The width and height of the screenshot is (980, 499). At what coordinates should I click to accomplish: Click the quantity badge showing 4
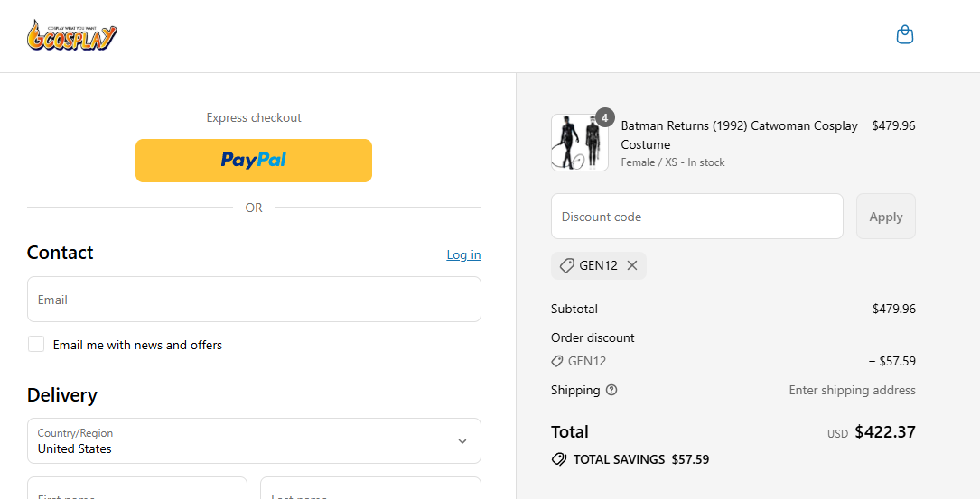click(604, 117)
